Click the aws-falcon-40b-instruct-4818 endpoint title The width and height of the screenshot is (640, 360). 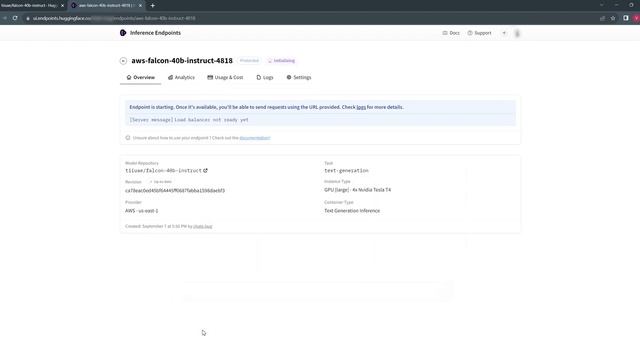tap(182, 60)
